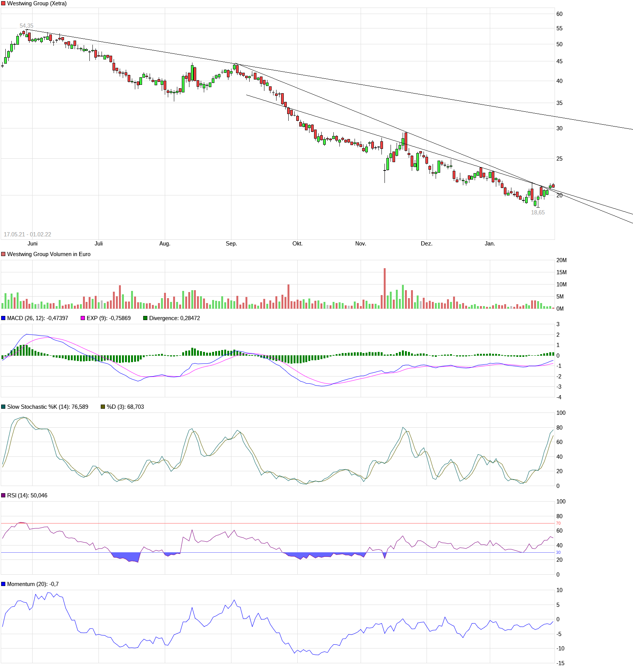
Task: Click the '55' price axis label
Action: point(560,28)
